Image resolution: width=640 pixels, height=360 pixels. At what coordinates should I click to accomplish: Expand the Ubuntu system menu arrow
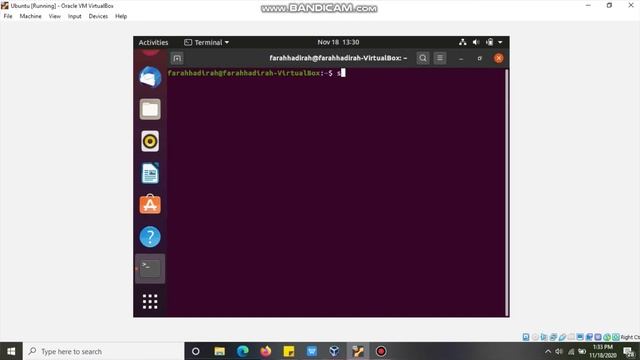point(500,42)
